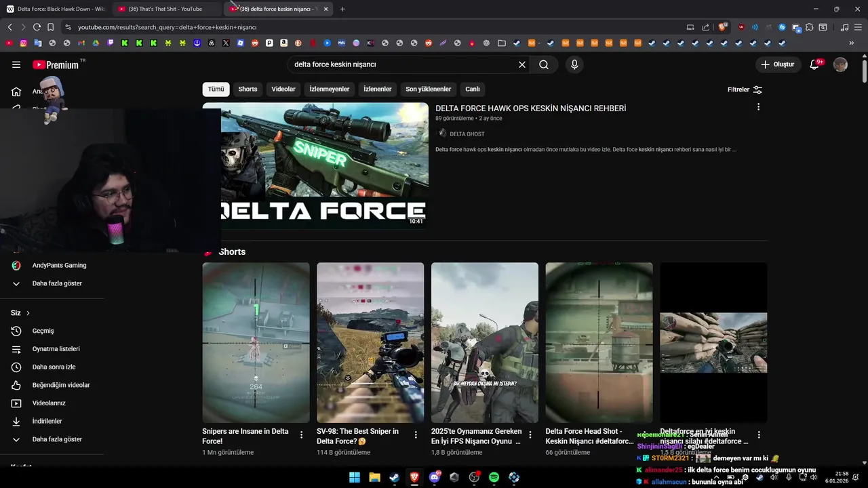Click the Oluştur create button
Viewport: 868px width, 488px height.
click(x=777, y=64)
